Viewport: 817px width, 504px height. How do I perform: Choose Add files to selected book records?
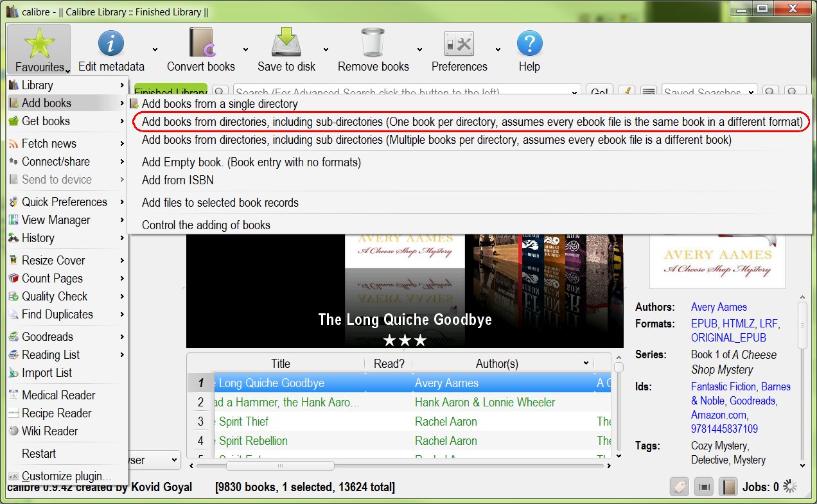click(470, 202)
